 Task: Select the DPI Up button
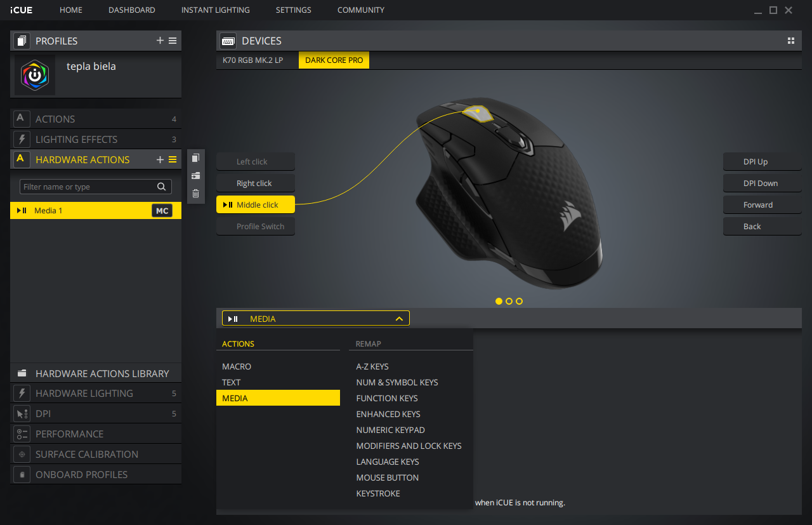click(763, 161)
